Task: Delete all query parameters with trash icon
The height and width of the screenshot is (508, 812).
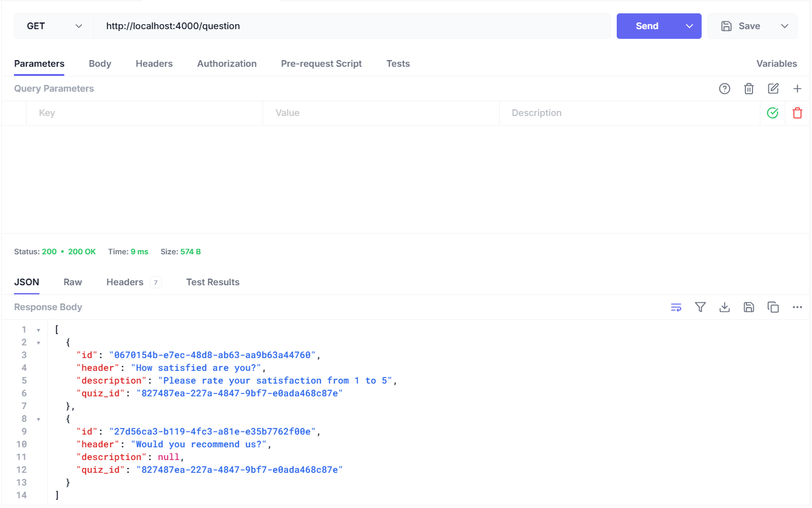Action: 749,89
